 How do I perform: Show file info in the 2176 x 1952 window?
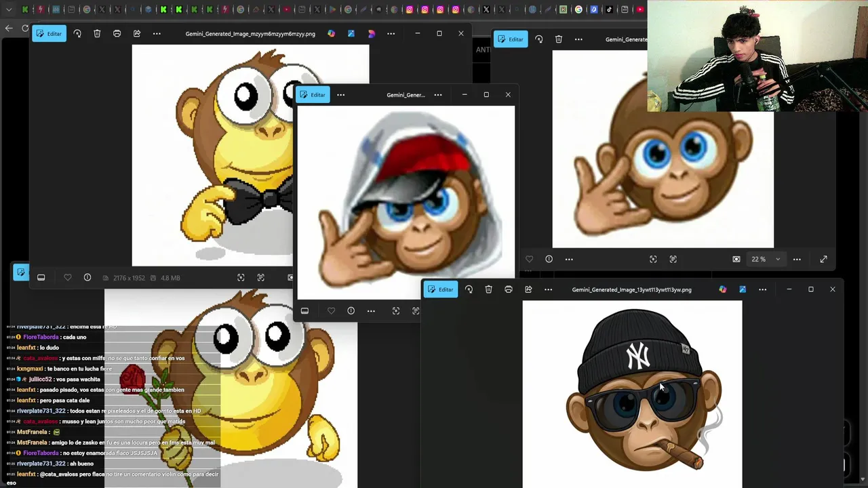click(87, 277)
